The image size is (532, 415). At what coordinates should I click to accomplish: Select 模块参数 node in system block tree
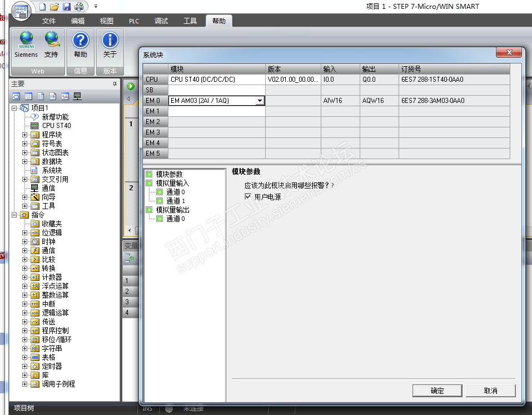[170, 174]
